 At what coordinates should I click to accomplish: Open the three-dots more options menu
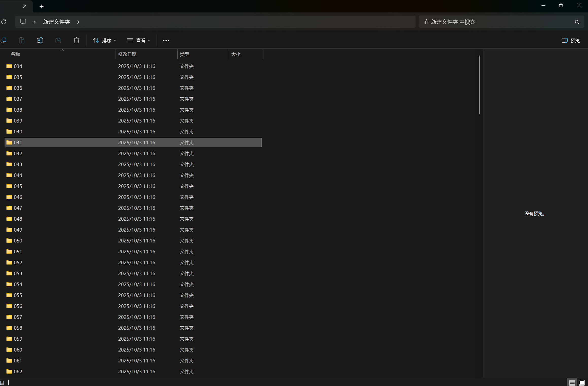point(166,40)
